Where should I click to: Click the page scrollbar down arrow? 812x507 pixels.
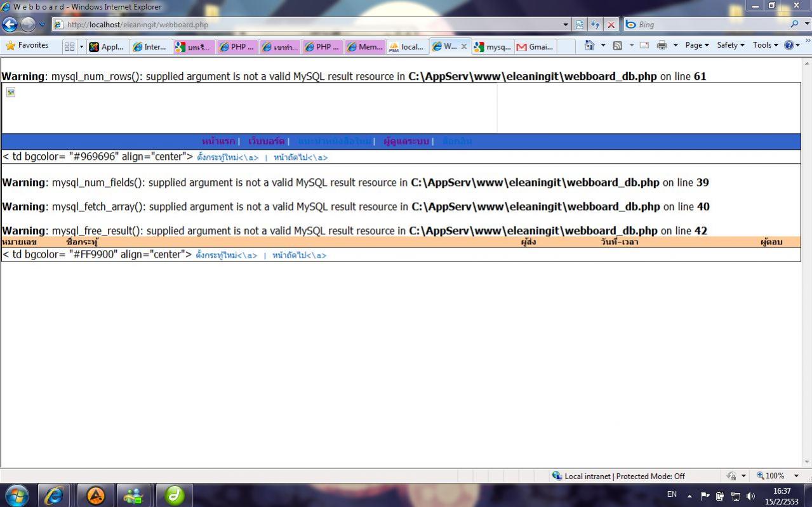[807, 462]
